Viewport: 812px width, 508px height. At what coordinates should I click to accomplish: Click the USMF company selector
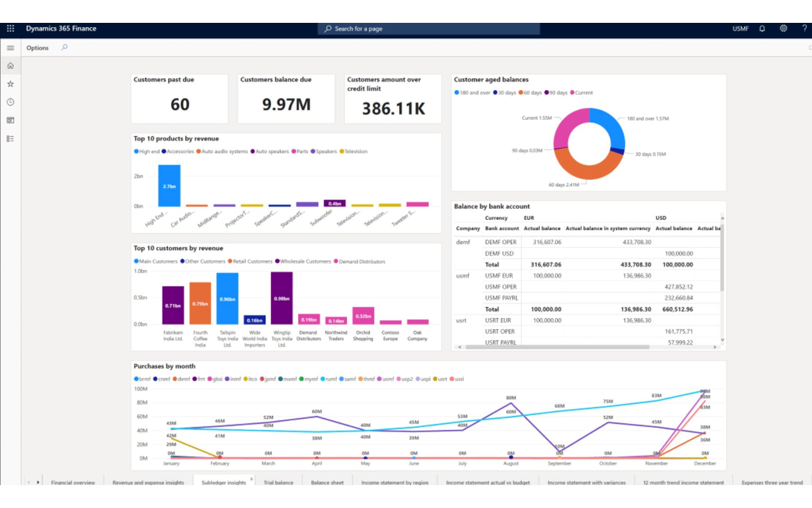click(x=740, y=29)
